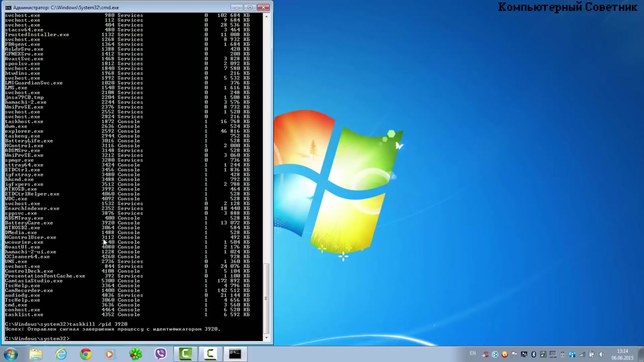Click the "ControlDeck.exe" process name

click(x=29, y=271)
